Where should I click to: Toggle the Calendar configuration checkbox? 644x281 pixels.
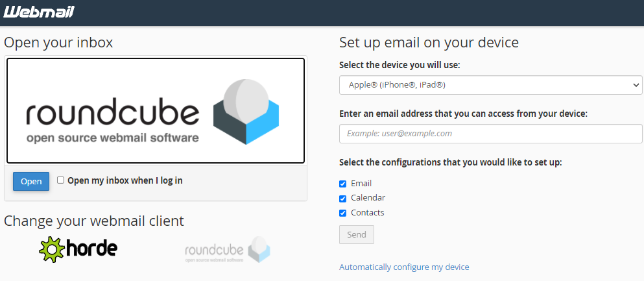tap(343, 199)
